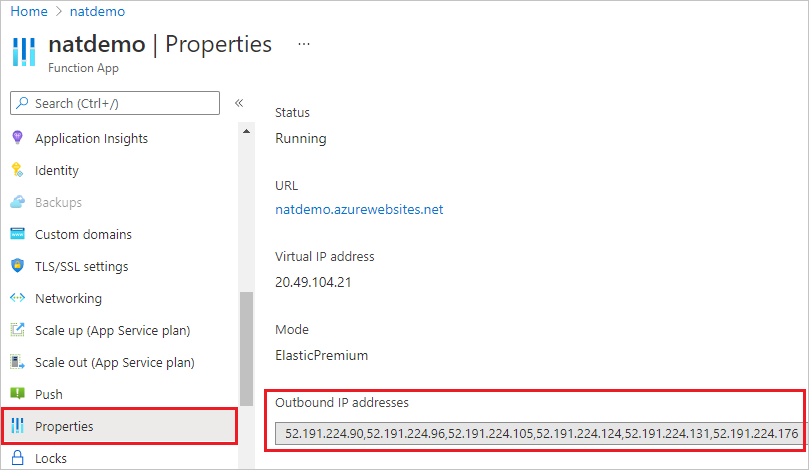This screenshot has height=470, width=809.
Task: Click the Properties bars icon in sidebar
Action: (18, 426)
